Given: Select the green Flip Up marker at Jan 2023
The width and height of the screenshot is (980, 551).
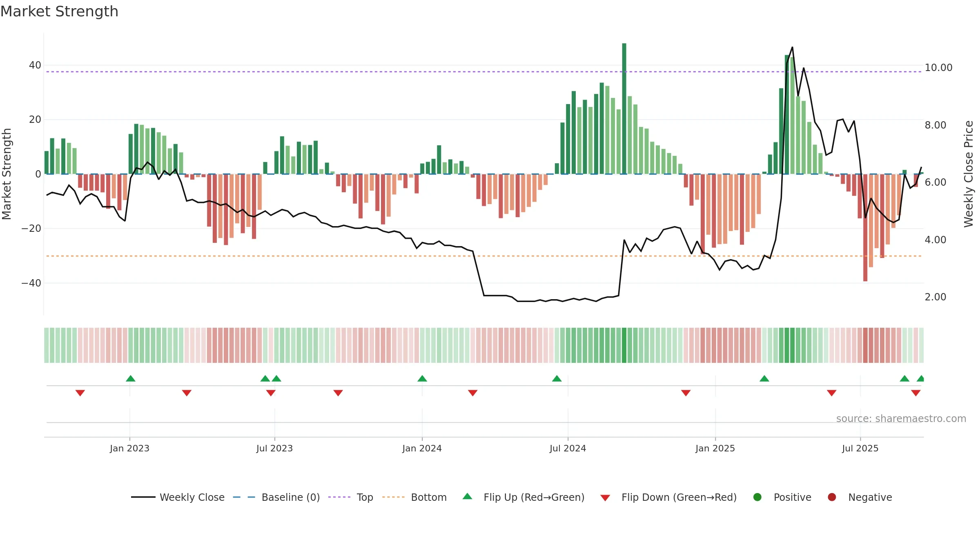Looking at the screenshot, I should [x=131, y=378].
